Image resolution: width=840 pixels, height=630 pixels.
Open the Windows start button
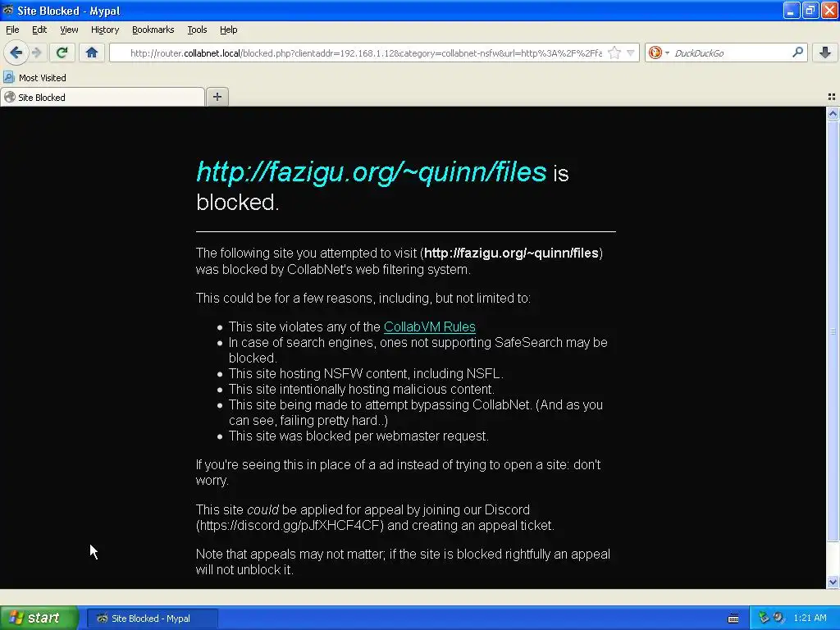39,619
